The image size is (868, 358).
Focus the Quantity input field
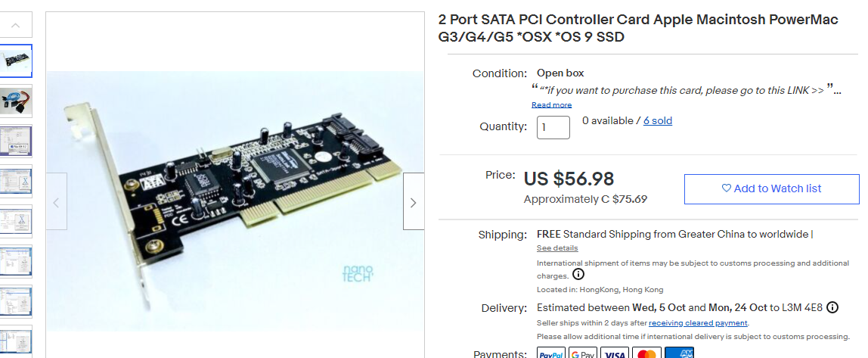point(553,127)
